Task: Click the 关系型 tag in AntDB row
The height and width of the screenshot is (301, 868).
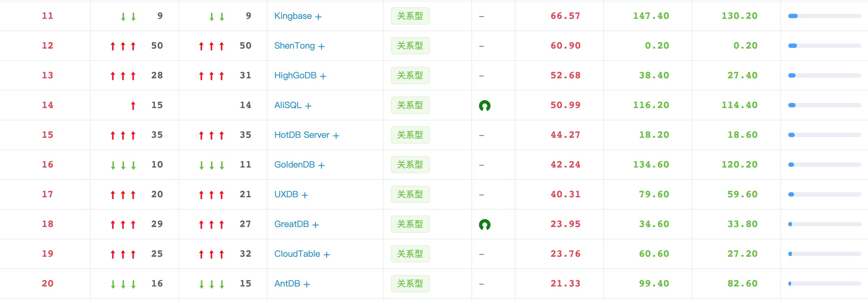Action: click(x=410, y=284)
